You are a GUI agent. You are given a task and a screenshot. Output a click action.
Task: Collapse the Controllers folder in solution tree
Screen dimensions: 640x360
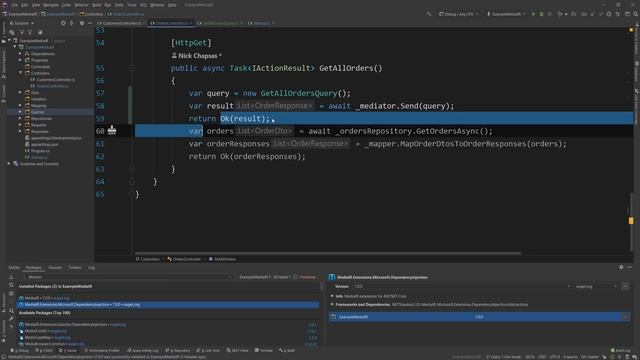click(x=20, y=73)
